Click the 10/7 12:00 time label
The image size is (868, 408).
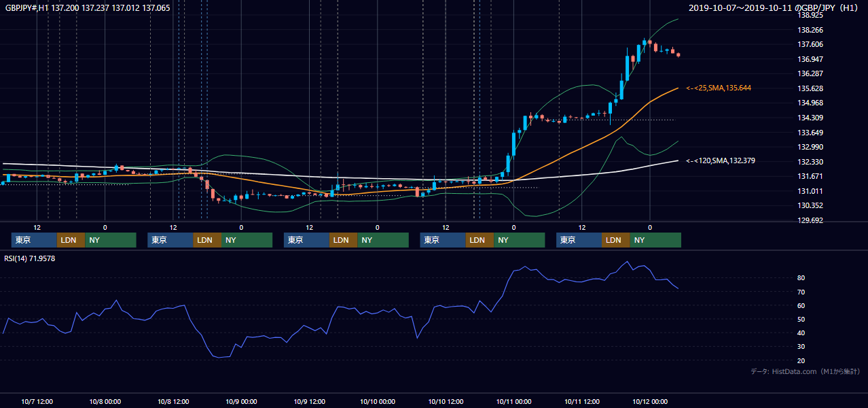pos(37,401)
